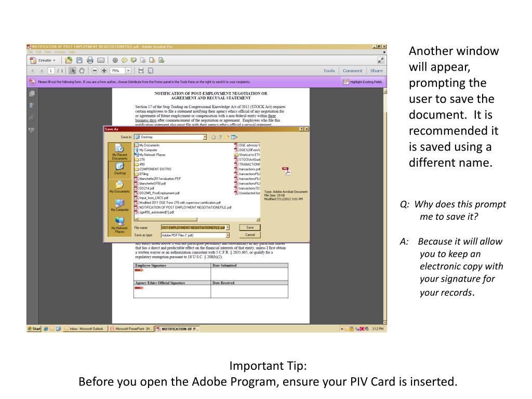
Task: Choose the Select tool cursor icon
Action: pyautogui.click(x=72, y=71)
